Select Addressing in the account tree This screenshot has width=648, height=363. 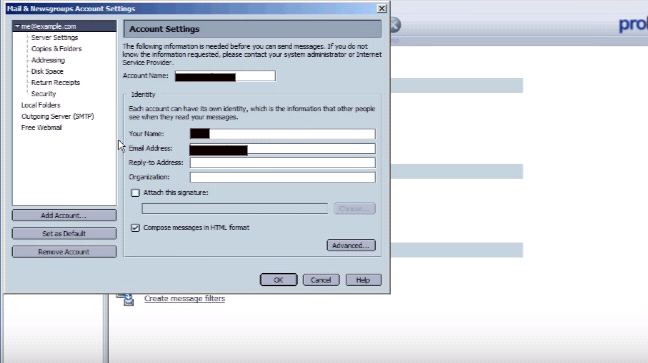point(48,60)
